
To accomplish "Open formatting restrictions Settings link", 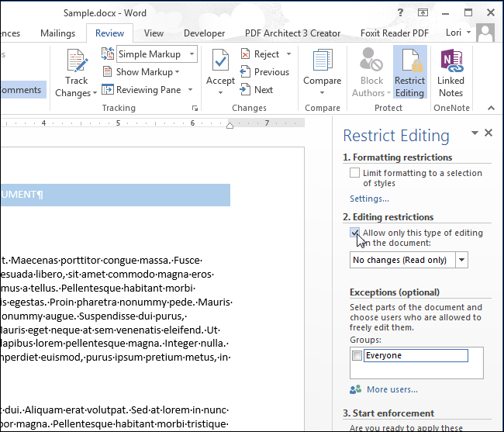I will tap(369, 199).
